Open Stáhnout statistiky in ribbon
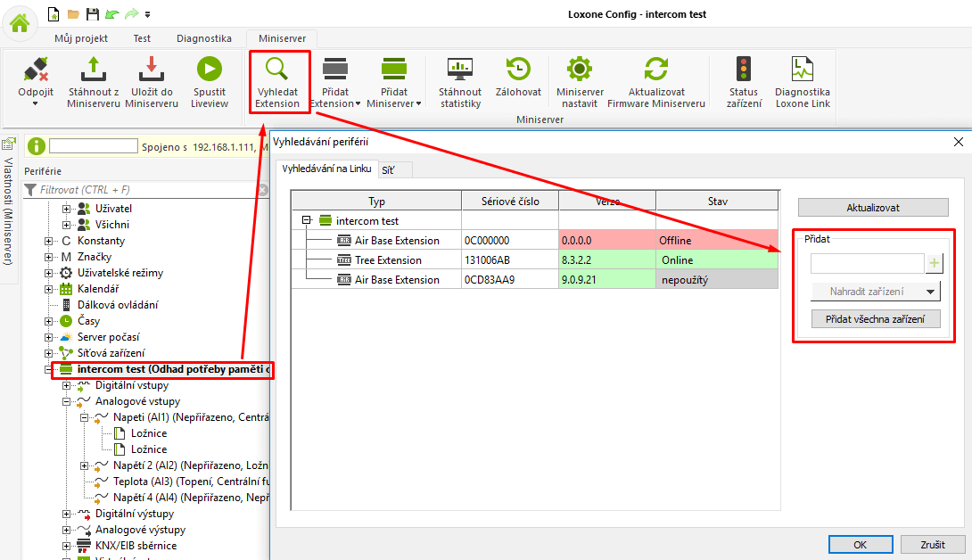 click(x=459, y=70)
